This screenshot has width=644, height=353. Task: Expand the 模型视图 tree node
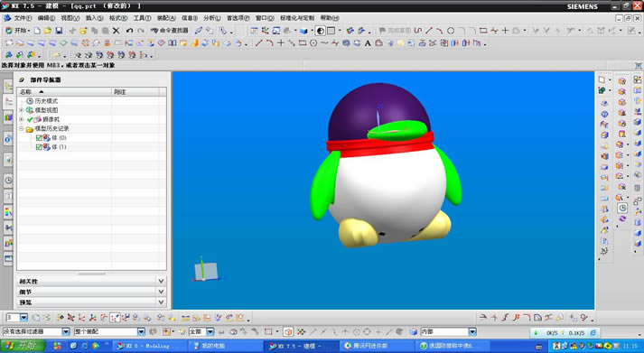22,110
